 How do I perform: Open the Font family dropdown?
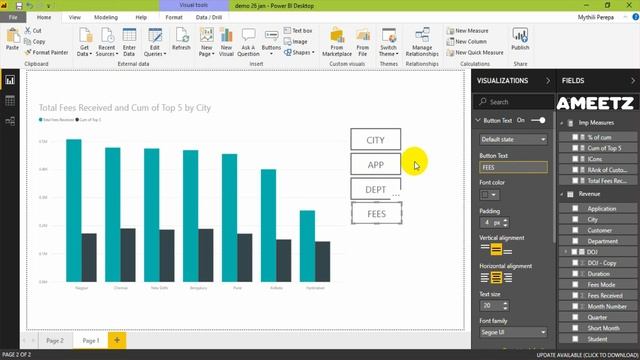pos(513,332)
